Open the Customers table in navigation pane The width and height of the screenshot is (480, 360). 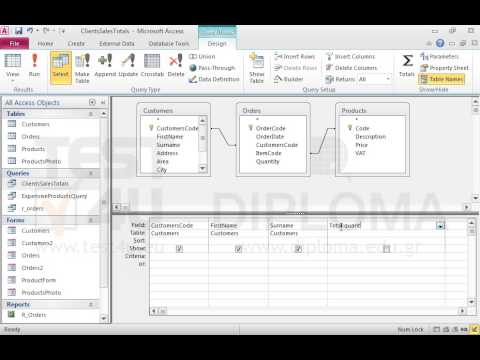pyautogui.click(x=35, y=124)
